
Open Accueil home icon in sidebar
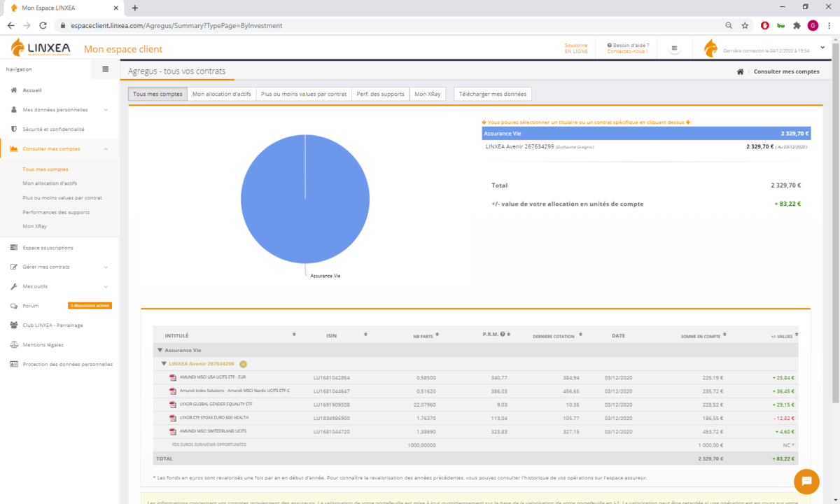click(14, 90)
